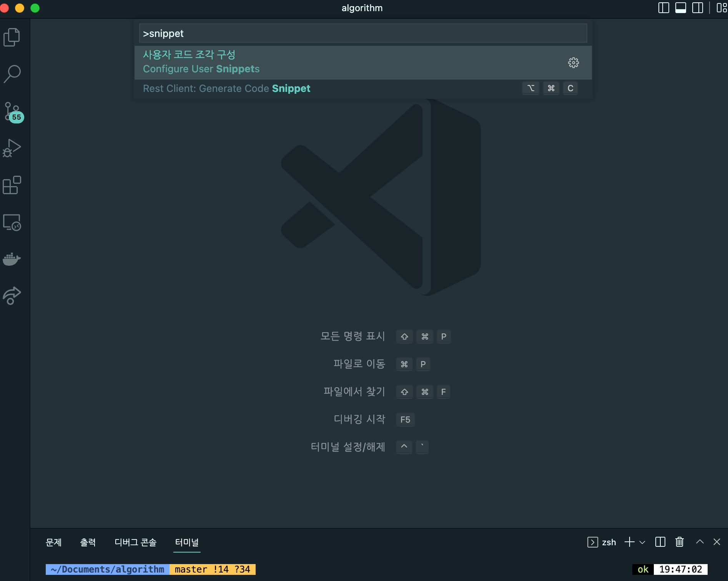The width and height of the screenshot is (728, 581).
Task: Select the zsh terminal instance
Action: click(602, 542)
